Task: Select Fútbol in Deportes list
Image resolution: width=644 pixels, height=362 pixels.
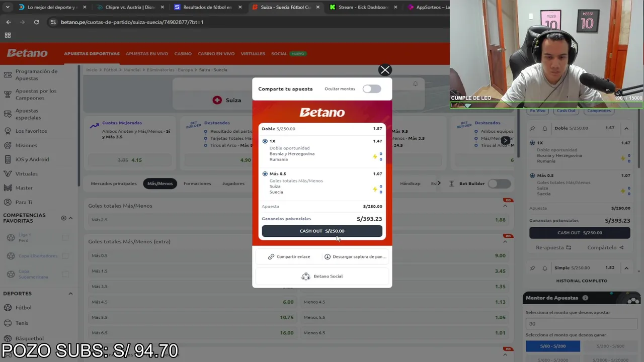Action: 23,308
